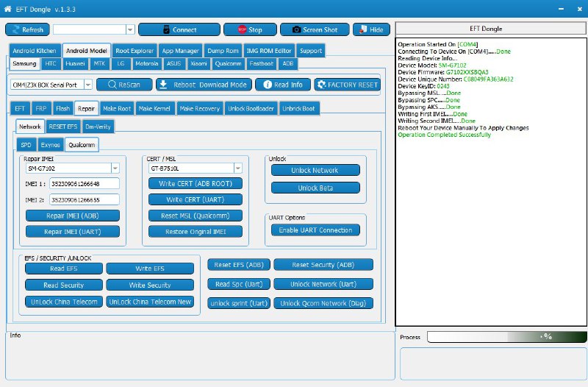Screen dimensions: 588x387
Task: Expand the SM-G7102 model dropdown
Action: point(115,168)
